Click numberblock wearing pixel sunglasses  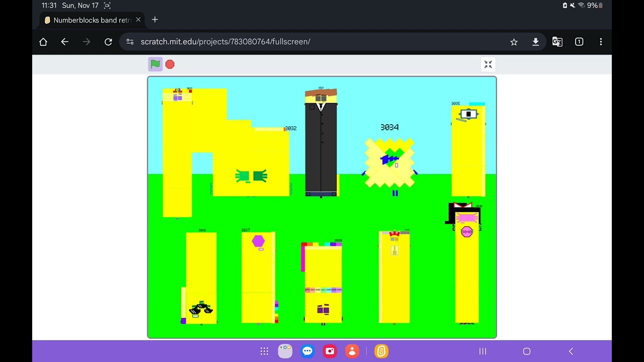point(200,279)
